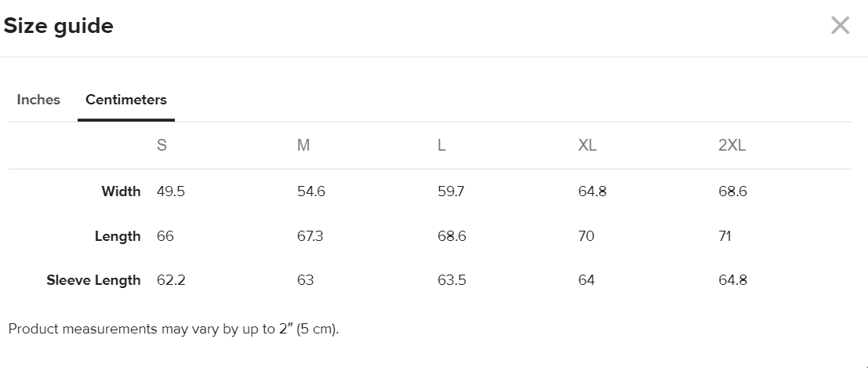
Task: Select the Centimeters tab
Action: coord(126,100)
